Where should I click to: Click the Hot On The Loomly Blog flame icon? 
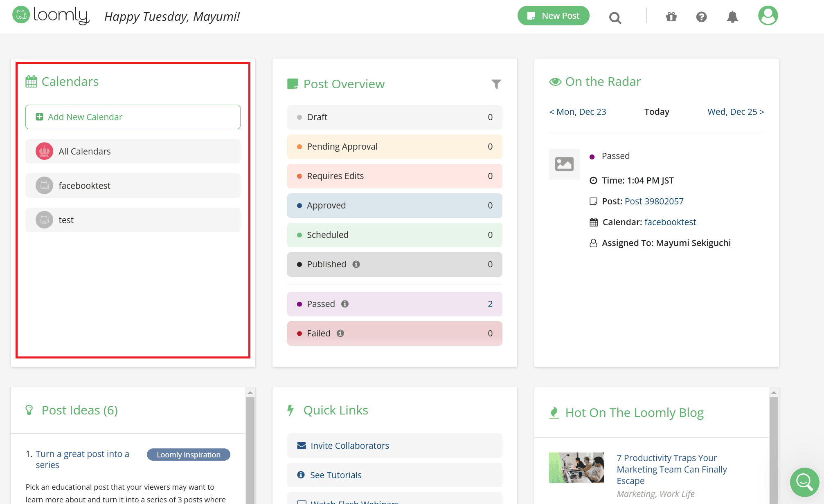[x=554, y=412]
